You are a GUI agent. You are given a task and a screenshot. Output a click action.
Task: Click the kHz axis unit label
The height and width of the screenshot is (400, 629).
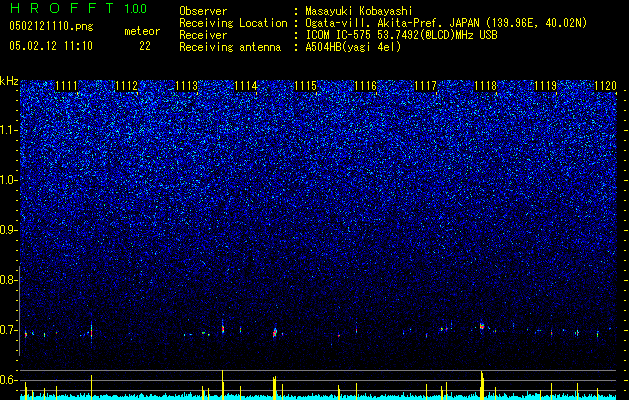coord(9,81)
